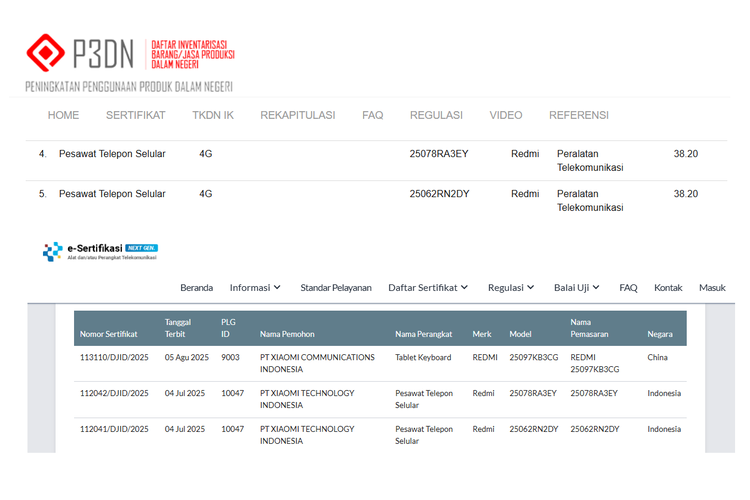Open the Standar Pelayanan link

coord(336,288)
